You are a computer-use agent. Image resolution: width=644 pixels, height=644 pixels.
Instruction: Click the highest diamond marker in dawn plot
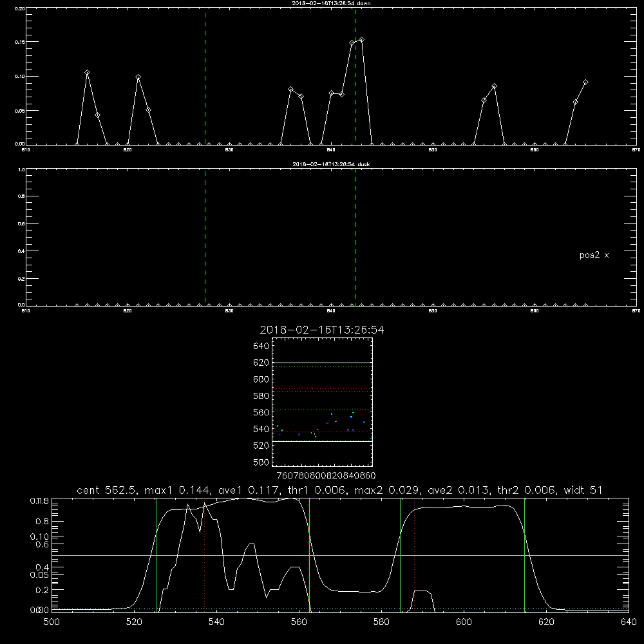[x=361, y=40]
